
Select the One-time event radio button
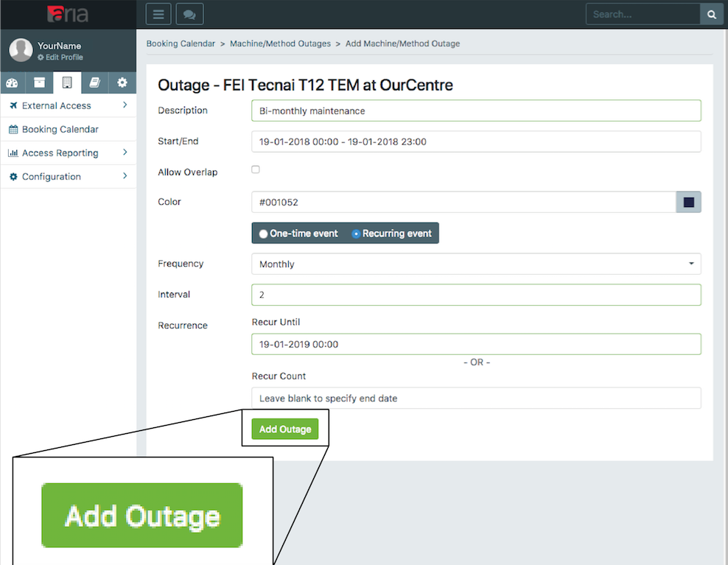263,234
